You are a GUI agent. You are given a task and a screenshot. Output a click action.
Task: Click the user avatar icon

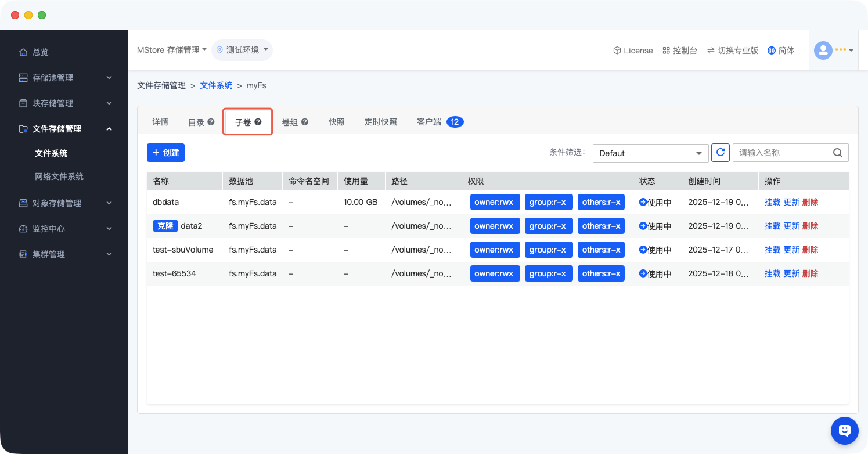tap(823, 51)
